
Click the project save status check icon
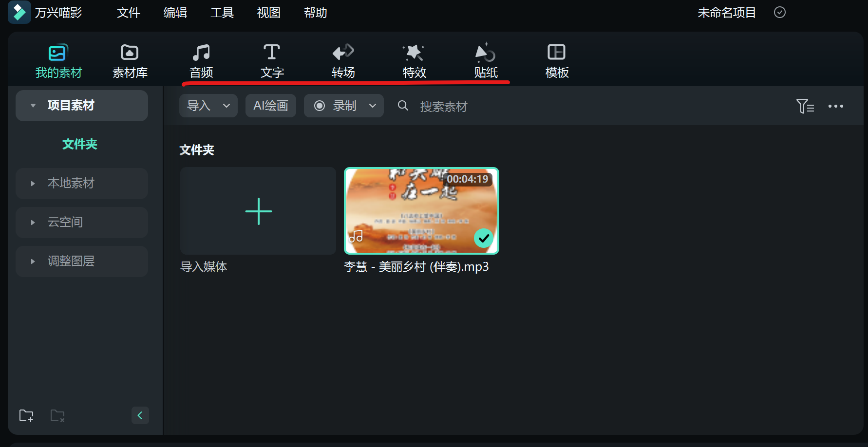(x=779, y=12)
